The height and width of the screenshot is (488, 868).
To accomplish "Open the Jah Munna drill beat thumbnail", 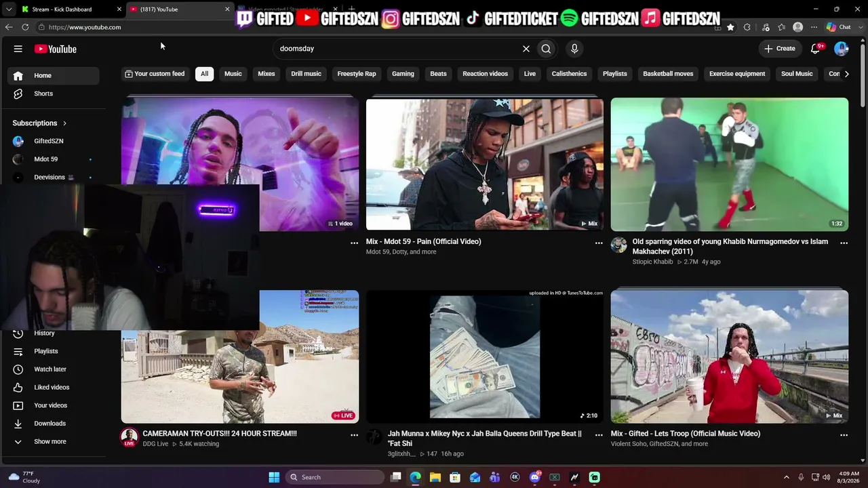I will pos(485,357).
